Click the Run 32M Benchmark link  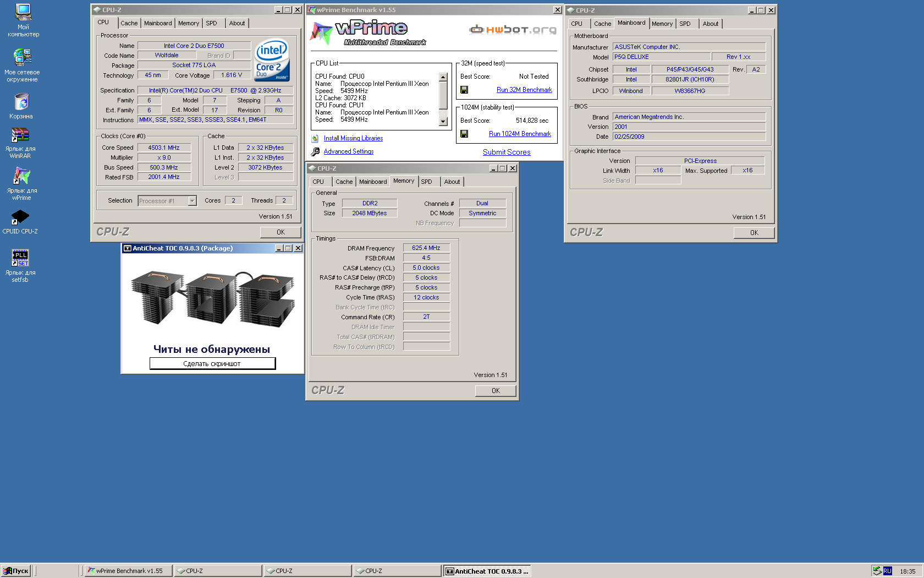(x=524, y=90)
